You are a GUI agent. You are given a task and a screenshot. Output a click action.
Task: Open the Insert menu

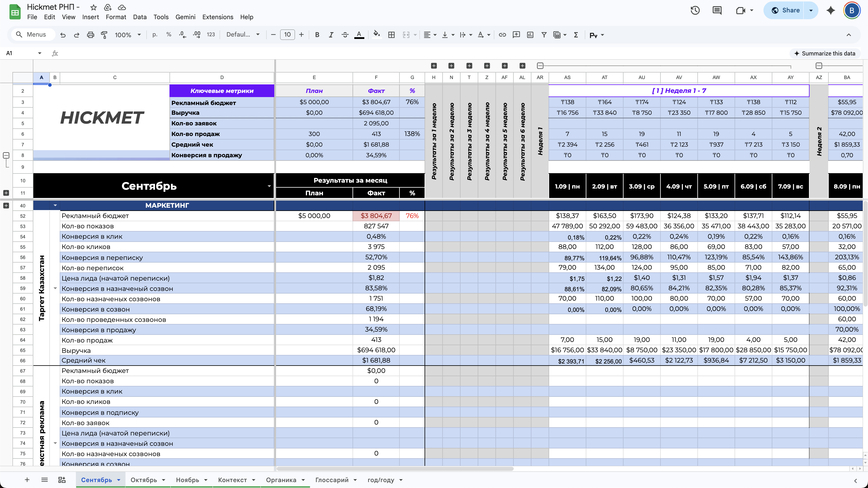[x=90, y=17]
